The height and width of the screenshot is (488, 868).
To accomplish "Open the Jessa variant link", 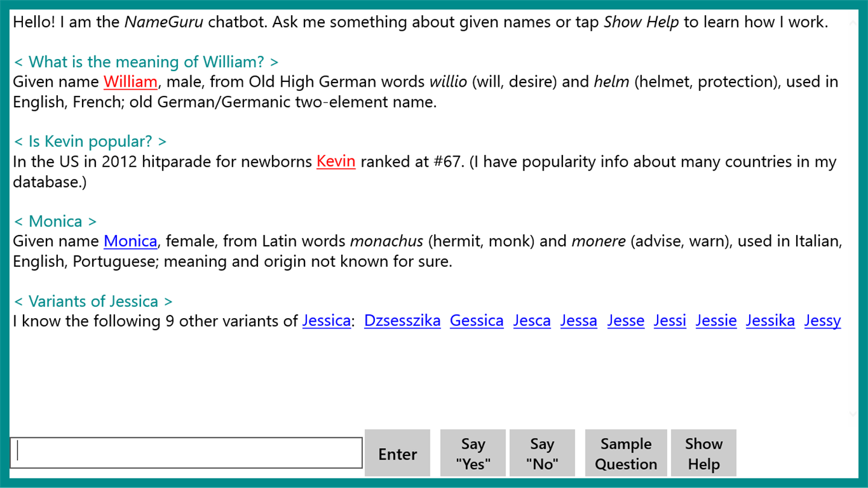I will pyautogui.click(x=579, y=321).
